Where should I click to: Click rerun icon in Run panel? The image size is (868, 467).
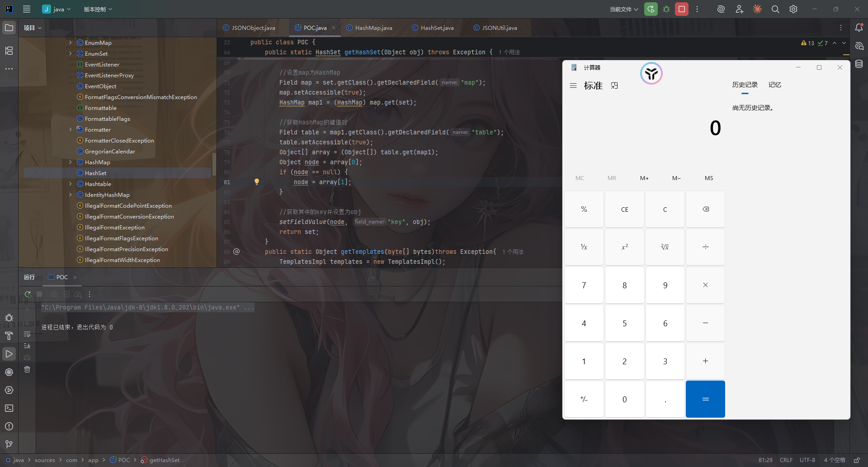coord(28,294)
